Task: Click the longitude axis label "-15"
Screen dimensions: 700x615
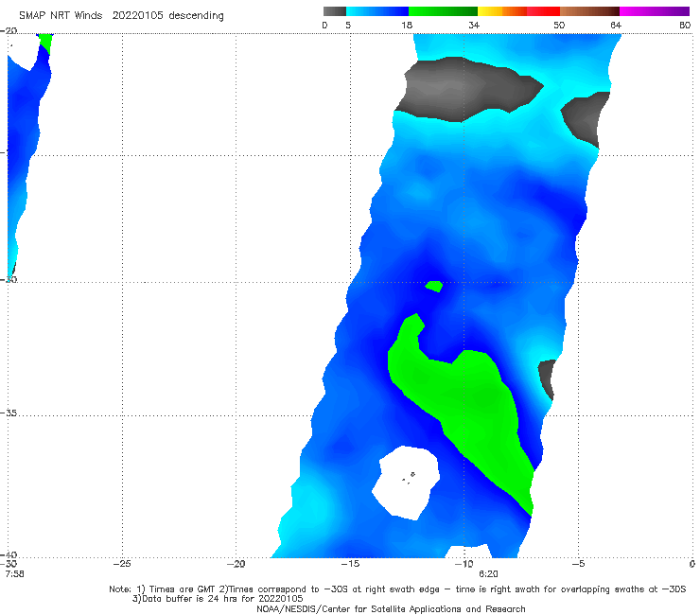Action: 350,564
